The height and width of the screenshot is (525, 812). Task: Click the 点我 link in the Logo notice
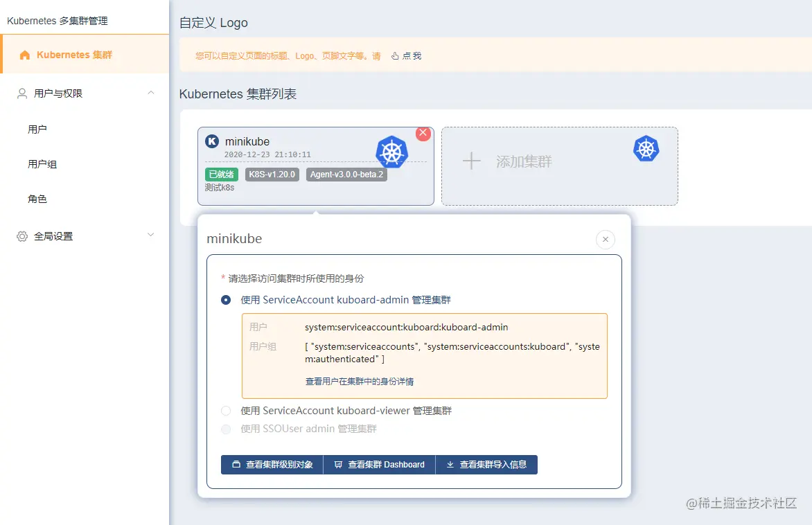click(x=412, y=55)
